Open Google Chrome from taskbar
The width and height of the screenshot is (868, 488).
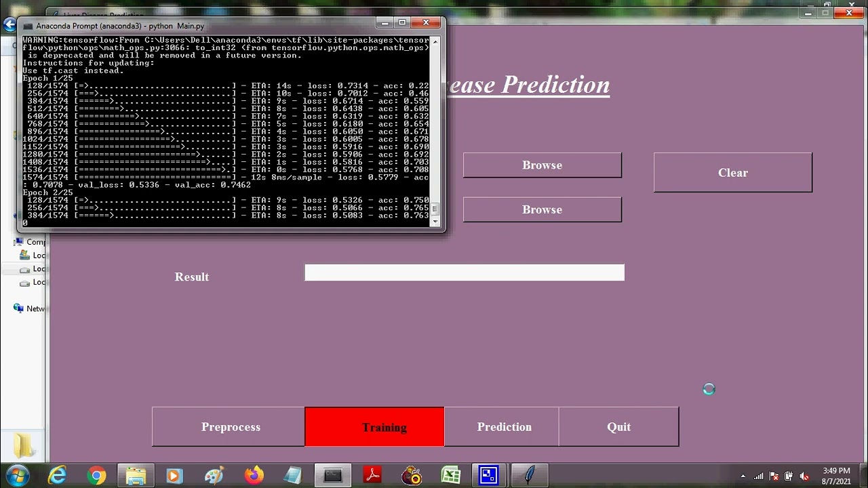[x=97, y=476]
